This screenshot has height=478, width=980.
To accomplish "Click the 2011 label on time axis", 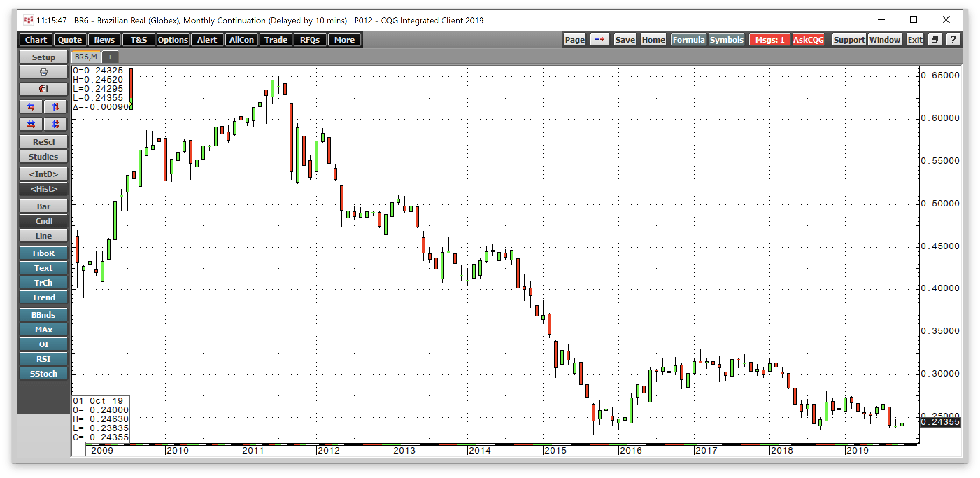I will (253, 451).
